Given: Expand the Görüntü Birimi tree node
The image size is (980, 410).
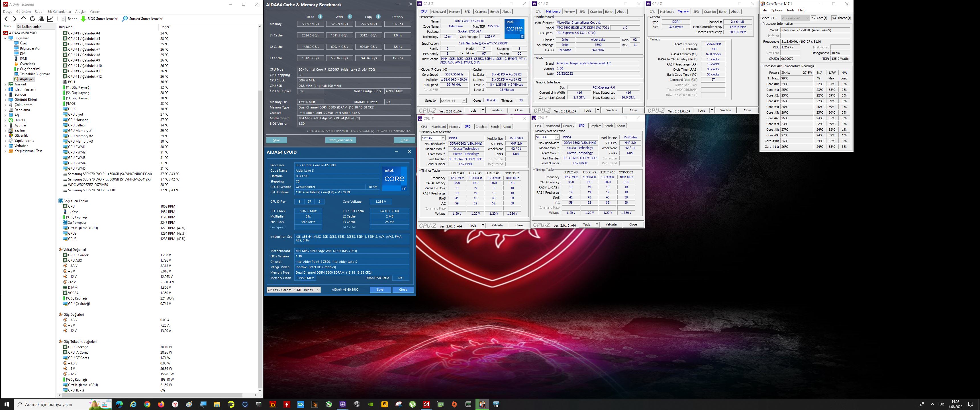Looking at the screenshot, I should click(x=5, y=100).
